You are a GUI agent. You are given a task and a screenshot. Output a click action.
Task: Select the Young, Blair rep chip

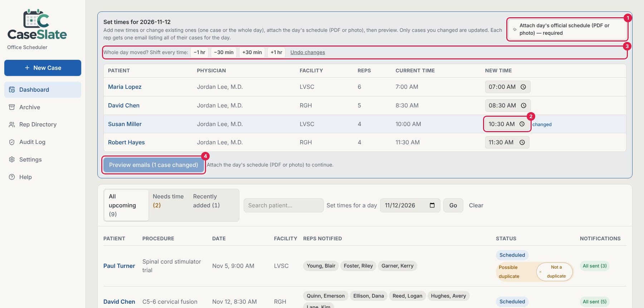pos(321,266)
